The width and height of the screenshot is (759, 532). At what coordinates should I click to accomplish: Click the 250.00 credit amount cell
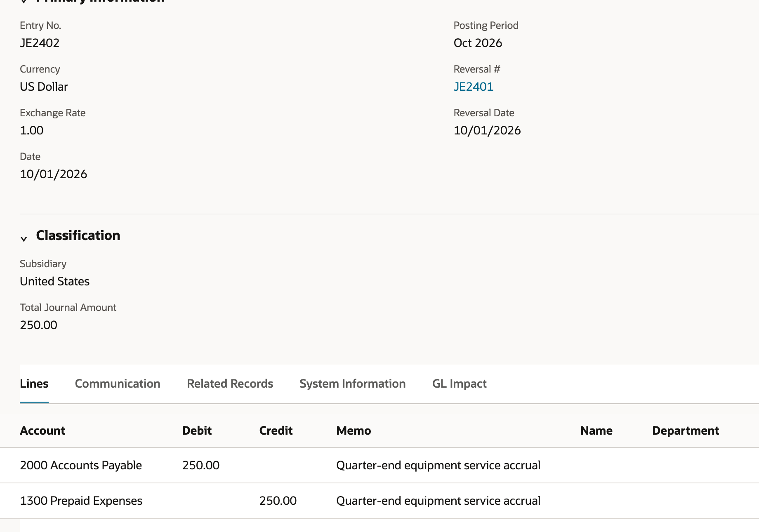(x=278, y=501)
